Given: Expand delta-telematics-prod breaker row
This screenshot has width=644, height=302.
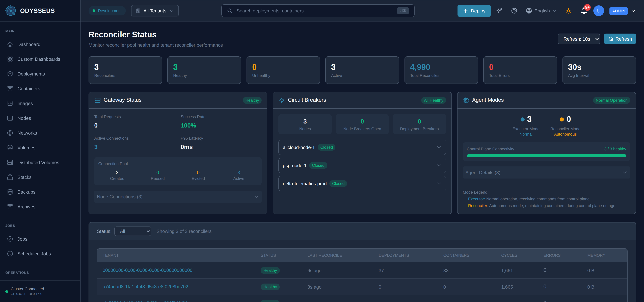Looking at the screenshot, I should click(362, 184).
